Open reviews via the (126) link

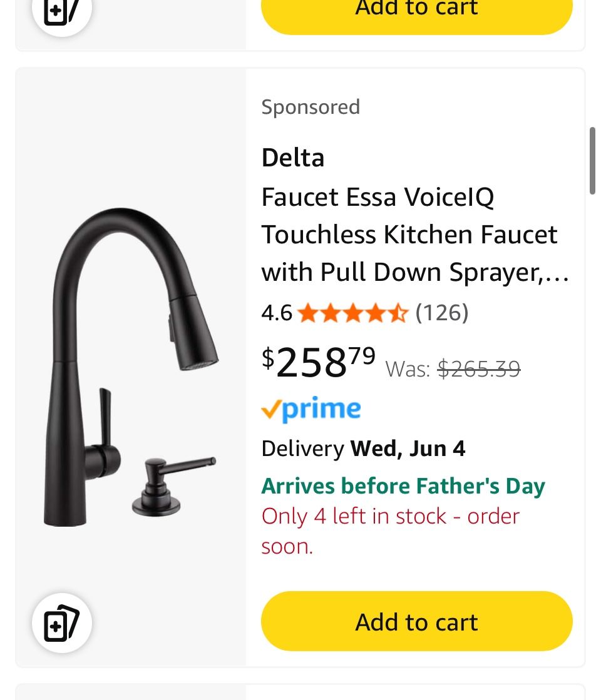[441, 312]
